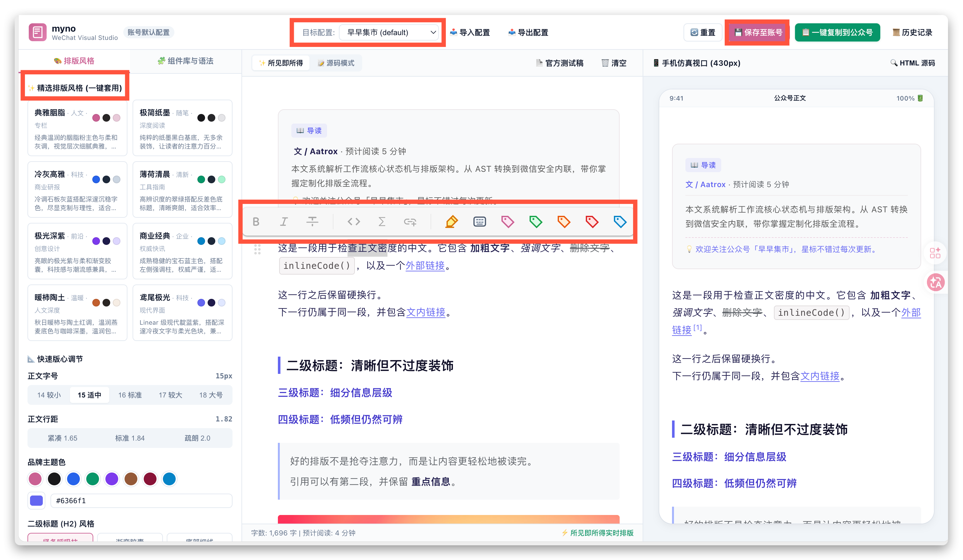Apply strikethrough from floating toolbar
963x560 pixels.
click(312, 222)
